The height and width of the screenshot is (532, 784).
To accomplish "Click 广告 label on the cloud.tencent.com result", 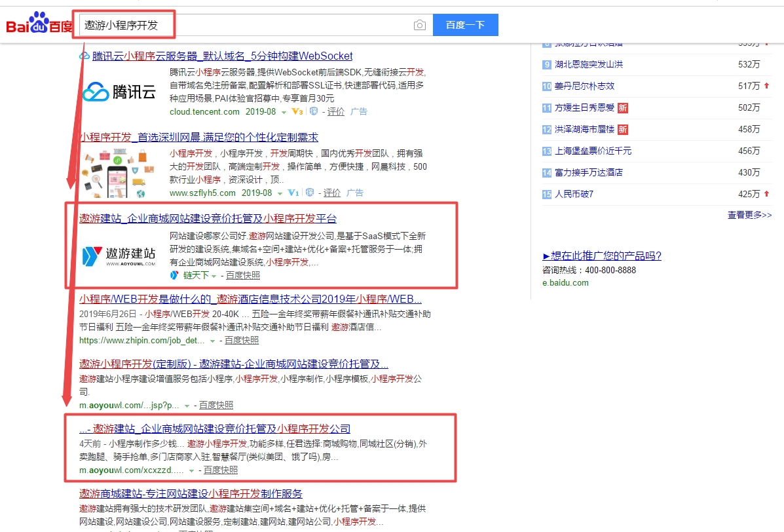I will coord(358,111).
